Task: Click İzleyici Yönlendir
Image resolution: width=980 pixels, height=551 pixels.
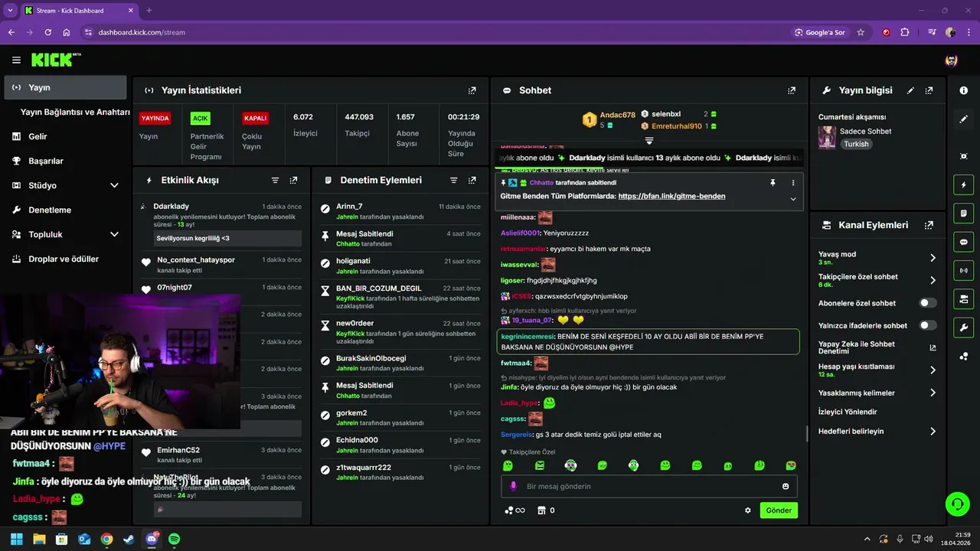Action: point(848,412)
